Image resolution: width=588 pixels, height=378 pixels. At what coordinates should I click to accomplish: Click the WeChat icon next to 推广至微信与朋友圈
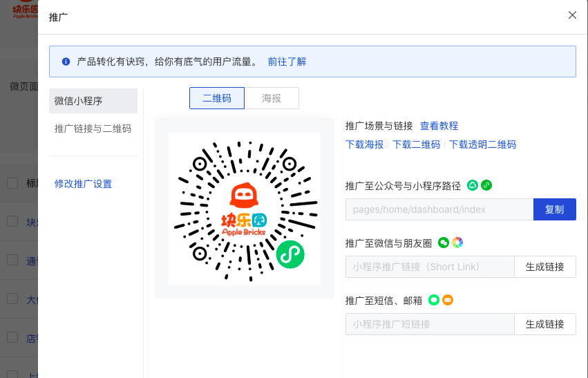coord(444,243)
